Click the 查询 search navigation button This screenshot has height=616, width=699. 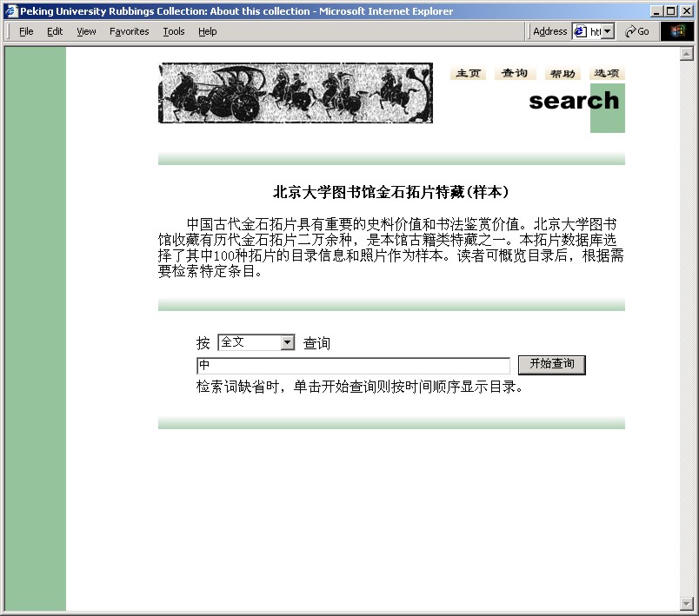tap(515, 73)
